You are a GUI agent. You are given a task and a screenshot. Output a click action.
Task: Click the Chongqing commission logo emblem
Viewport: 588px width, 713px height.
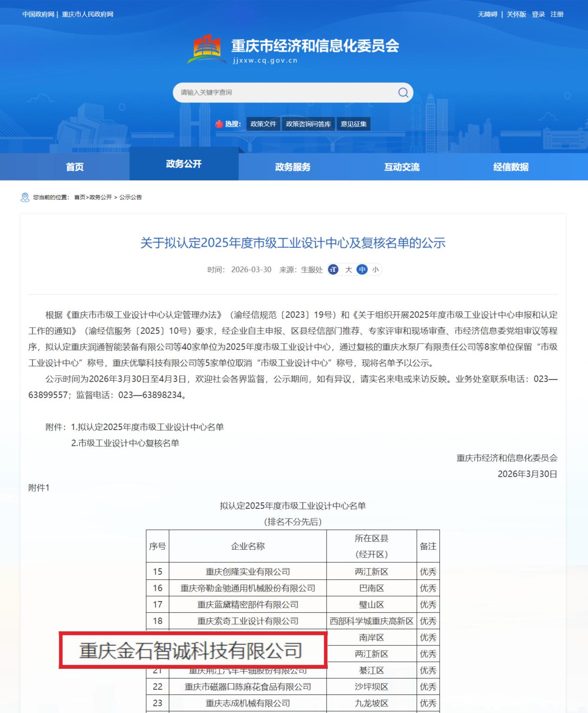(x=207, y=49)
